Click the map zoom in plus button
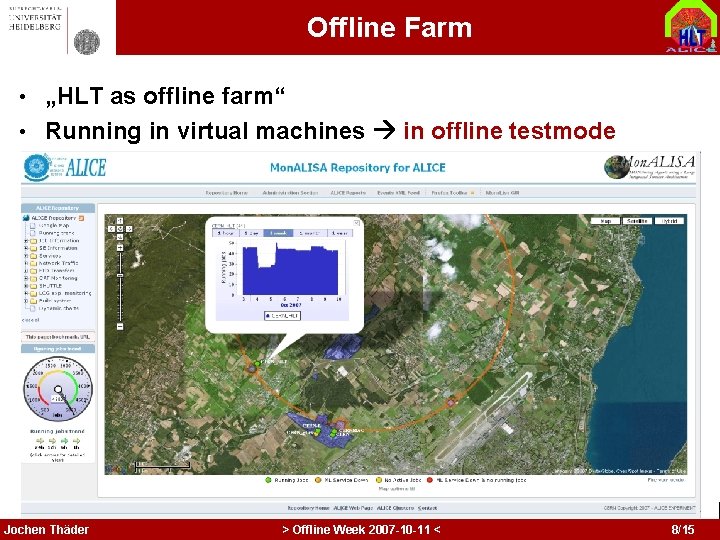The image size is (720, 540). 120,248
